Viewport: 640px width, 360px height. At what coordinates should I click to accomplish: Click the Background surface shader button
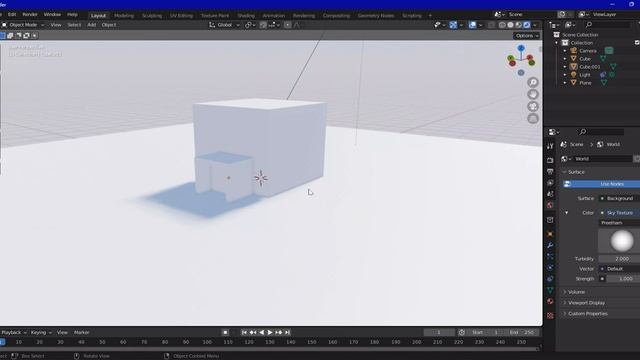click(x=619, y=198)
